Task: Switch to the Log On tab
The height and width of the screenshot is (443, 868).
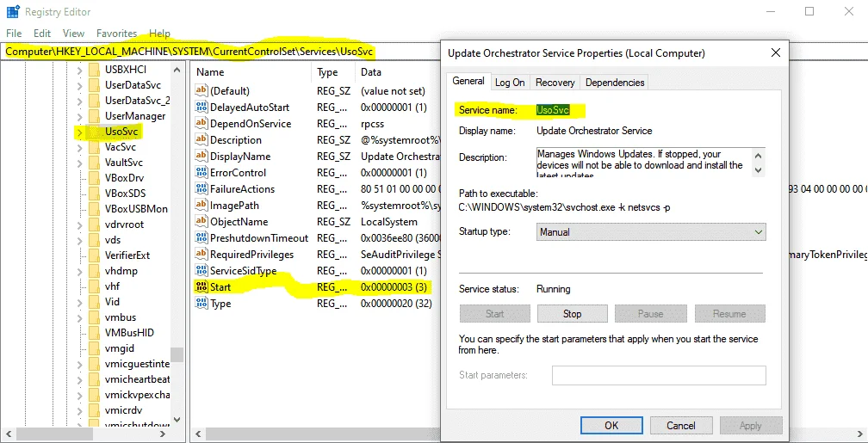Action: tap(510, 83)
